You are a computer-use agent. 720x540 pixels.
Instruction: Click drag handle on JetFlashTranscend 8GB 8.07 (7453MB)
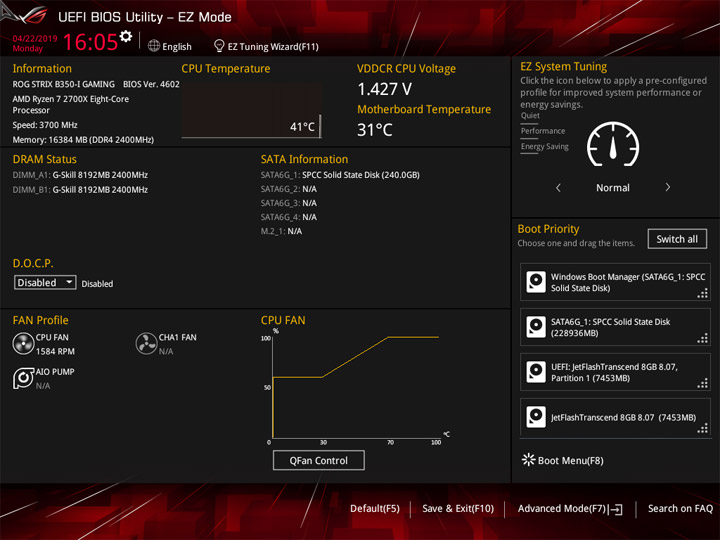point(703,428)
